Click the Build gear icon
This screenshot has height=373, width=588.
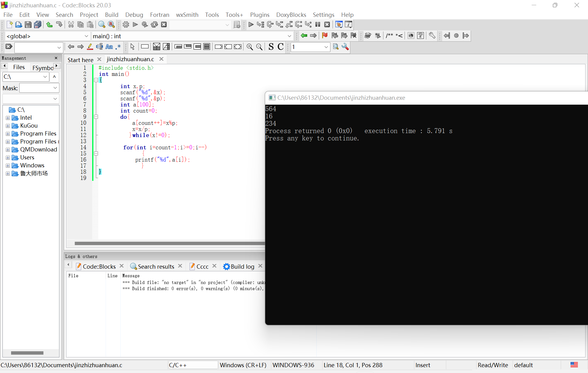click(126, 25)
